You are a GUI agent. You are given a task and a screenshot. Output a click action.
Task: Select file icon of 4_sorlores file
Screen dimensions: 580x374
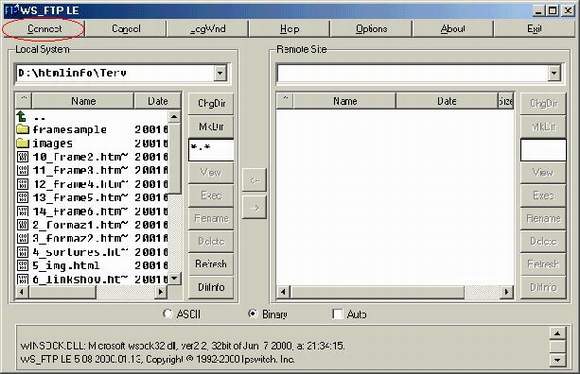[x=23, y=252]
